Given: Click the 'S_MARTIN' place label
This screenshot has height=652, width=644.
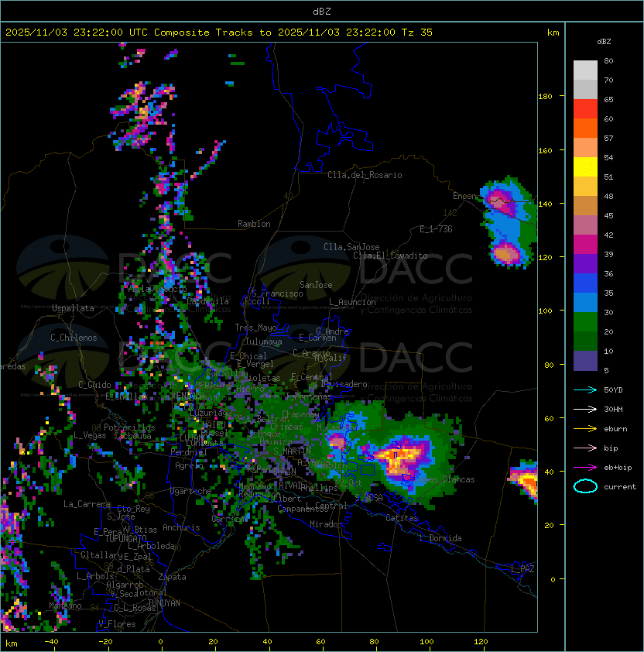Looking at the screenshot, I should [x=292, y=451].
